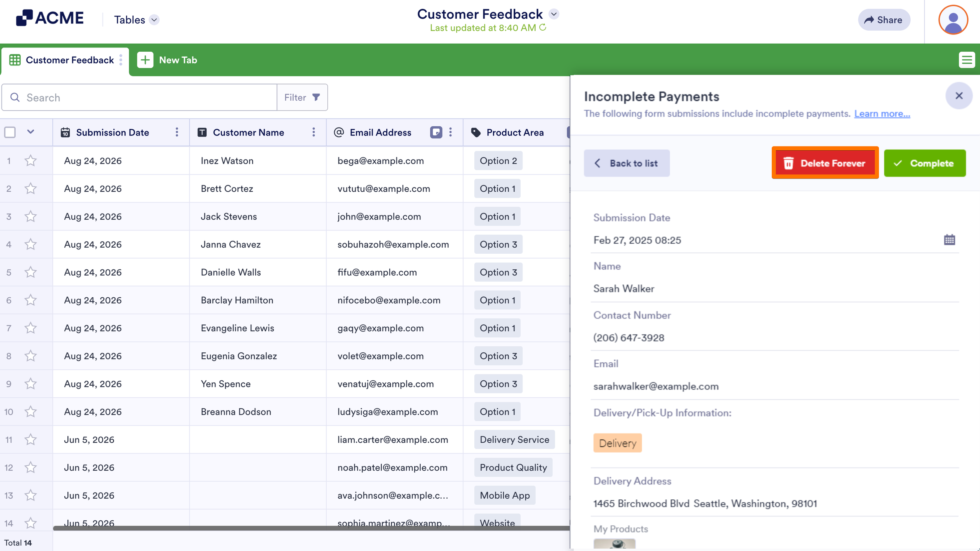Open the Filter dropdown
Image resolution: width=980 pixels, height=551 pixels.
302,98
